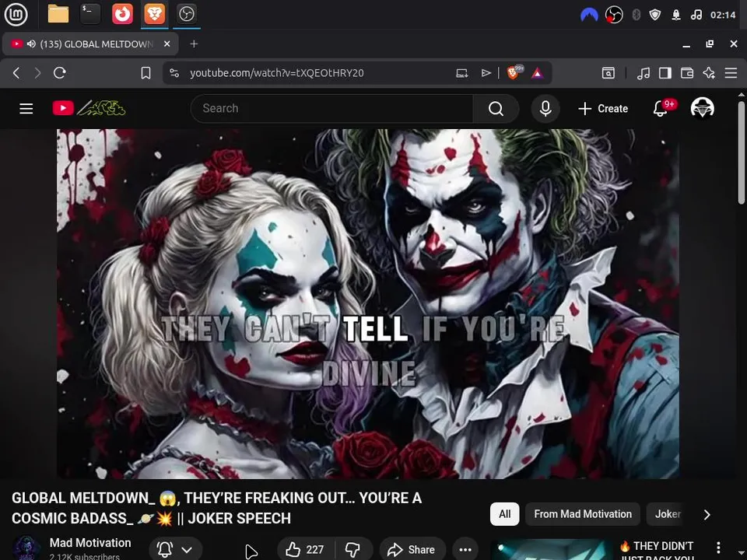Open the OBS Studio taskbar icon
The width and height of the screenshot is (747, 560).
186,14
